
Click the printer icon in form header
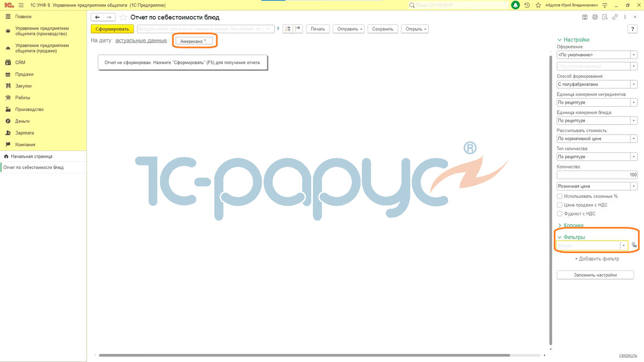(x=595, y=17)
